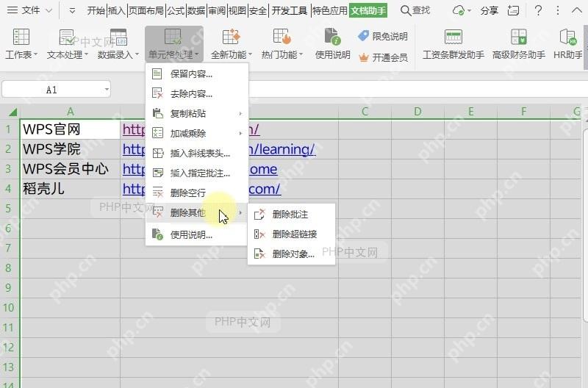This screenshot has height=388, width=588.
Task: Open the 文件 menu
Action: tap(29, 10)
